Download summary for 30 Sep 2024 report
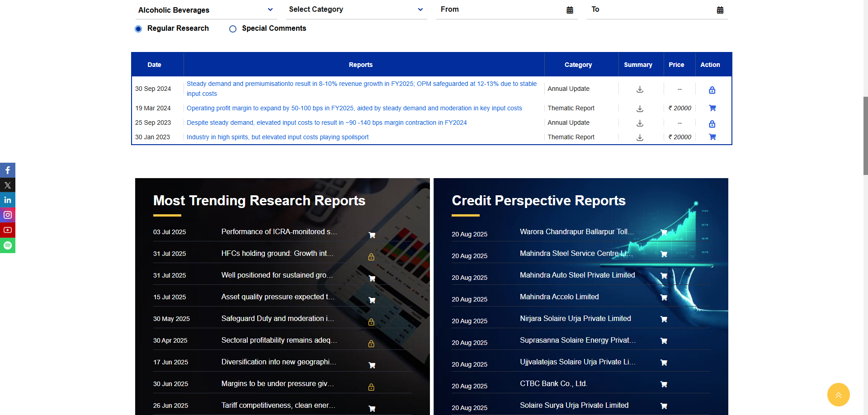868x415 pixels. tap(640, 90)
